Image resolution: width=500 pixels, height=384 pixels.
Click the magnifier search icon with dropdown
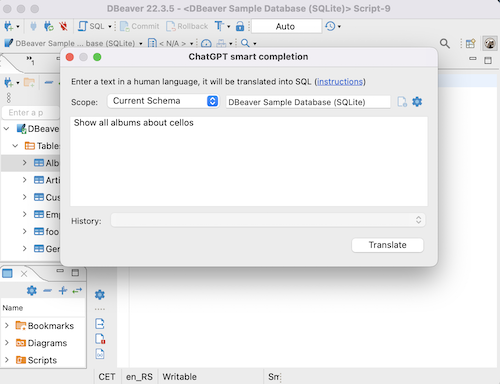pos(245,43)
